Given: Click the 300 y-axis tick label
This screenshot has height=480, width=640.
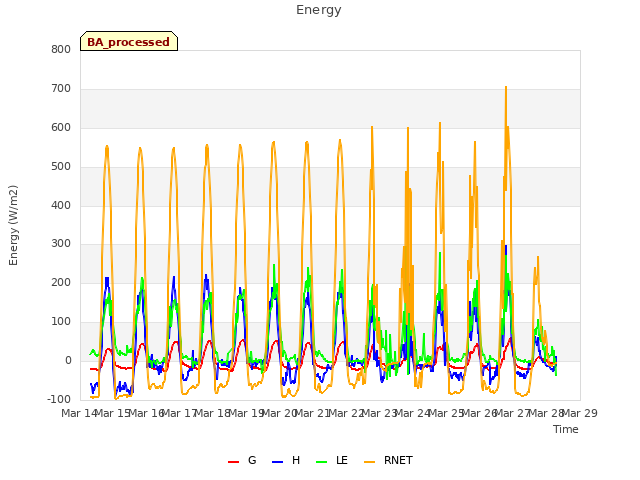Looking at the screenshot, I should [61, 244].
